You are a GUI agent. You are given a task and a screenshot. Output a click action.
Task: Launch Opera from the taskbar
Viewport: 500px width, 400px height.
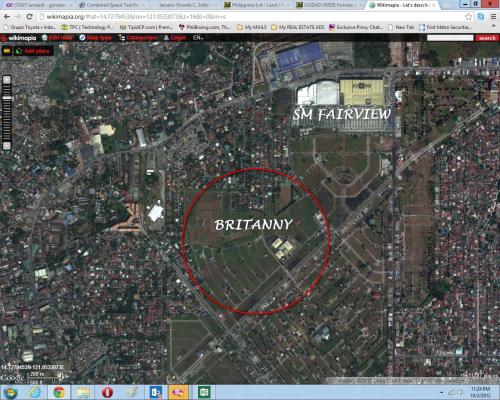tap(107, 392)
